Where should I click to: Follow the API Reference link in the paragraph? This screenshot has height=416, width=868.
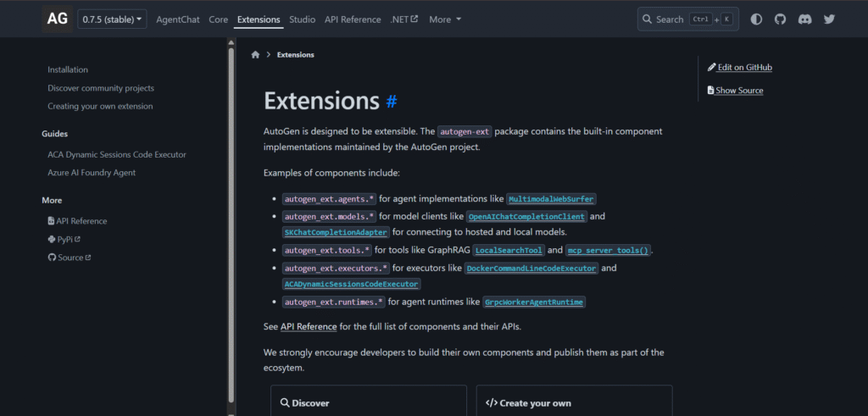click(309, 326)
